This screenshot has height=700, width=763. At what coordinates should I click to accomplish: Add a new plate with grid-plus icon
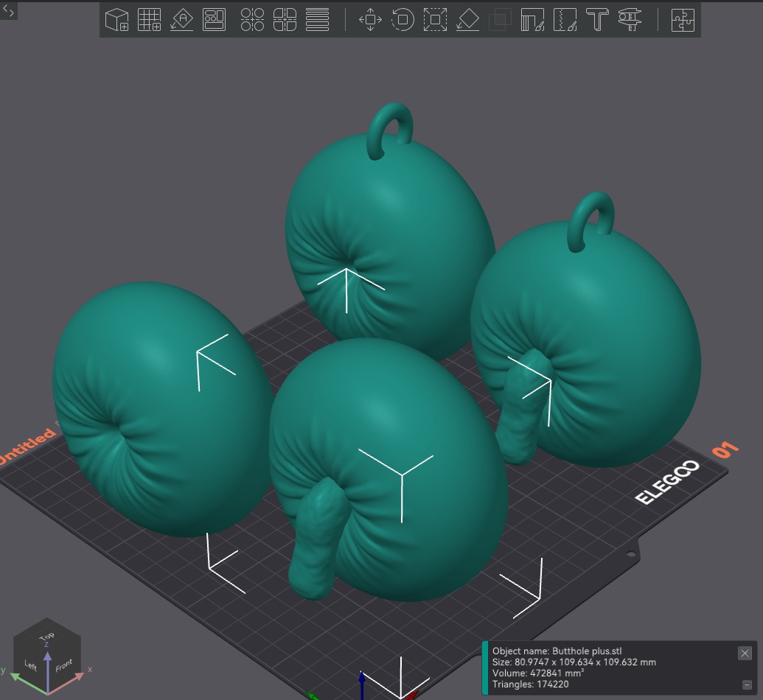pyautogui.click(x=150, y=20)
